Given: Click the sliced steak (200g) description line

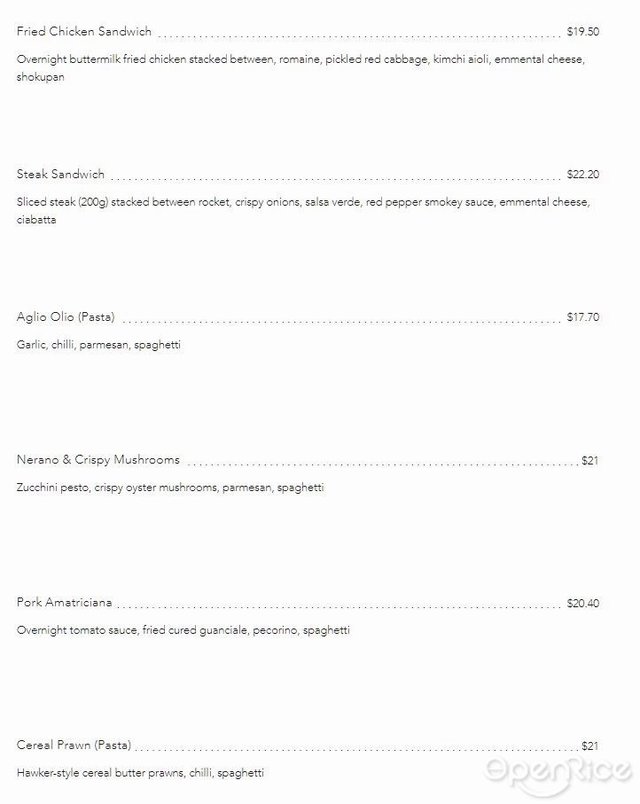Looking at the screenshot, I should point(300,203).
